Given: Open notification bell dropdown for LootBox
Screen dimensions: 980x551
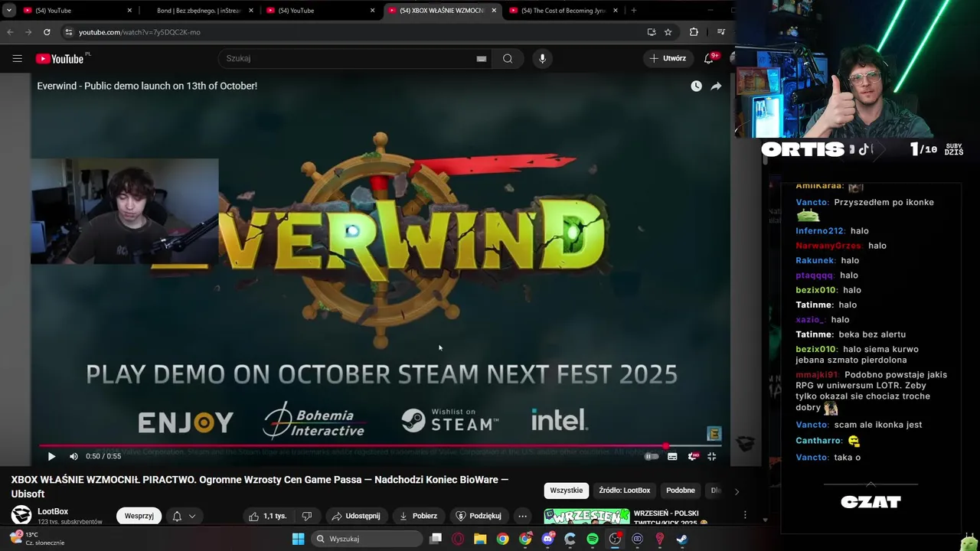Looking at the screenshot, I should [184, 516].
